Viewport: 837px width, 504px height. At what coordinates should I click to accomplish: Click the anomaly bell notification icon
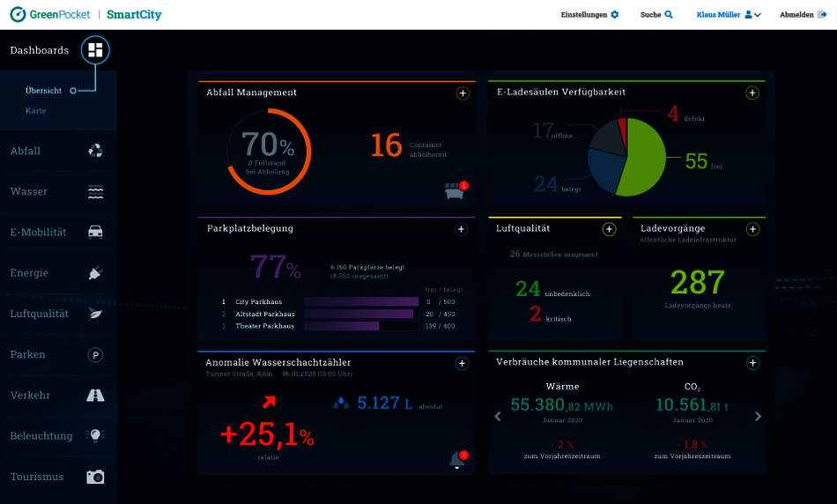pos(456,460)
